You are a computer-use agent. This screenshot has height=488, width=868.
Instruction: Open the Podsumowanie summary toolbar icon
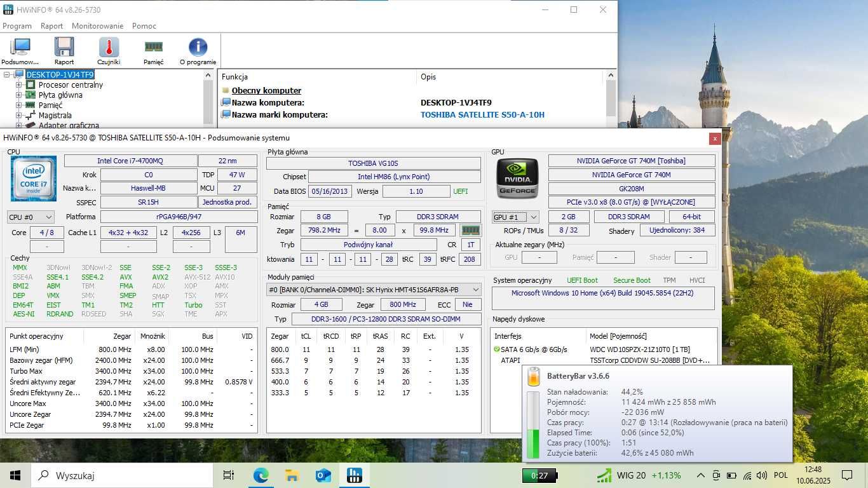click(x=20, y=51)
